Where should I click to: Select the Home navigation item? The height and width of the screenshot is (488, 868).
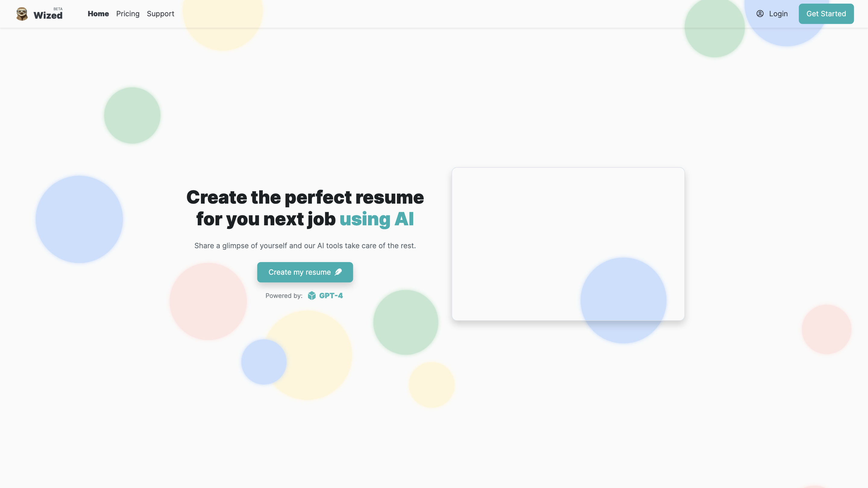98,14
